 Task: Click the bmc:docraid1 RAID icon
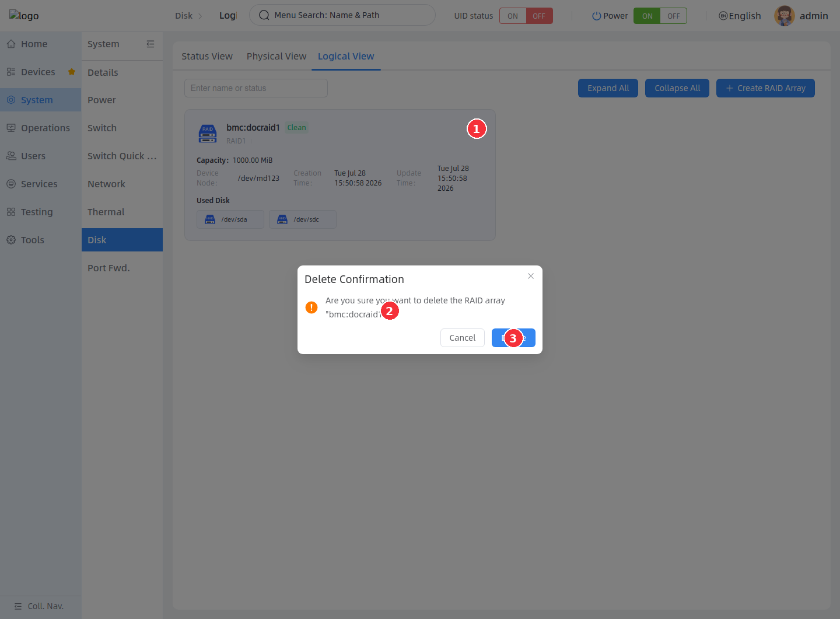pos(208,134)
